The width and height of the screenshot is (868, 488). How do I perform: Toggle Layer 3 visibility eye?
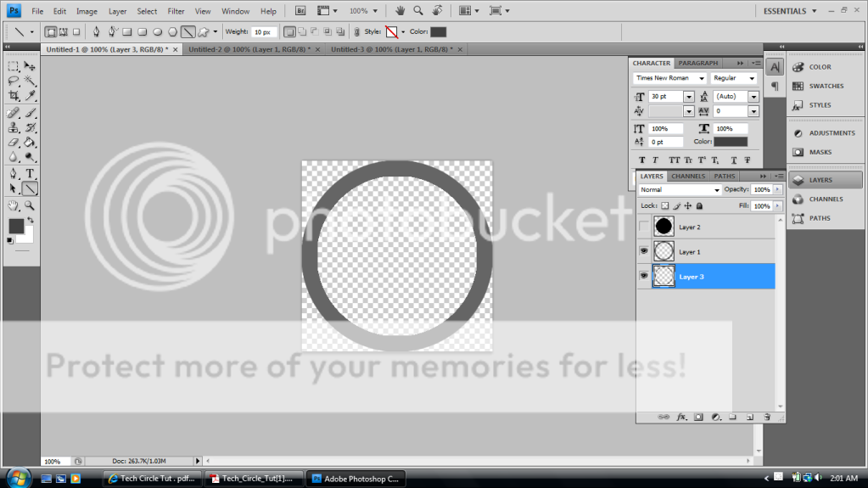[644, 277]
